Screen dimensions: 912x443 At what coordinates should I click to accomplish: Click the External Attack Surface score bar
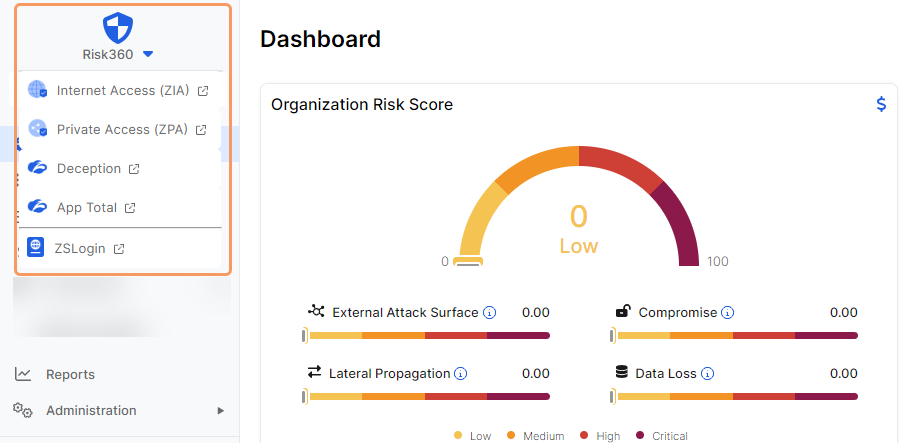[x=428, y=336]
